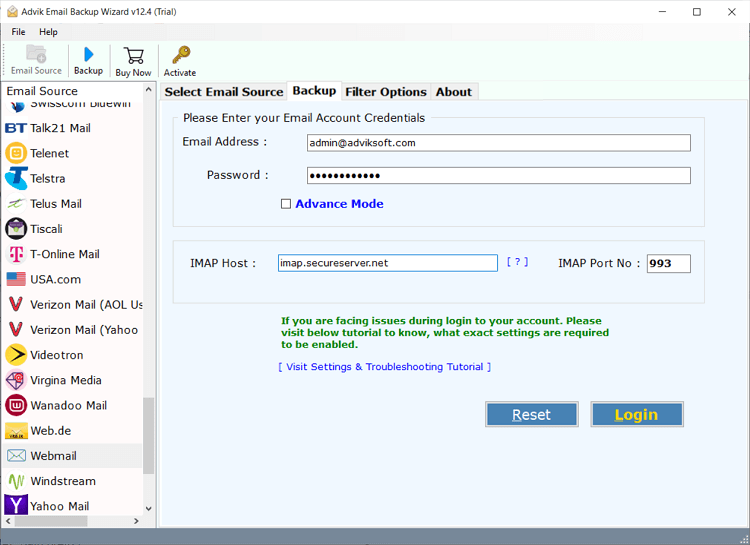Open Visit Settings & Troubleshooting Tutorial link
The height and width of the screenshot is (545, 750).
[x=385, y=367]
